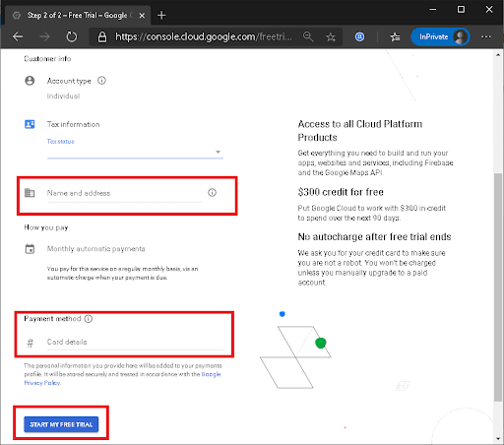Click the Account type info icon
Image resolution: width=504 pixels, height=445 pixels.
(101, 81)
